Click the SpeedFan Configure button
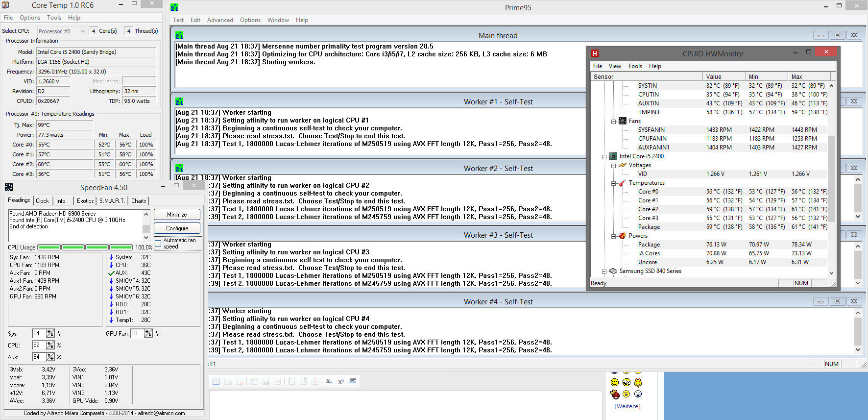The height and width of the screenshot is (420, 868). (177, 228)
